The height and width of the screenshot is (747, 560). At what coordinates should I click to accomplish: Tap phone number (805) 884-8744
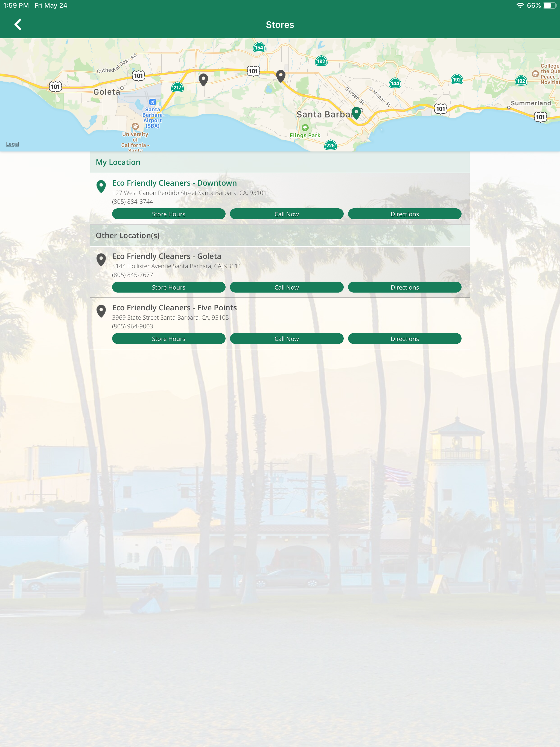(x=132, y=202)
